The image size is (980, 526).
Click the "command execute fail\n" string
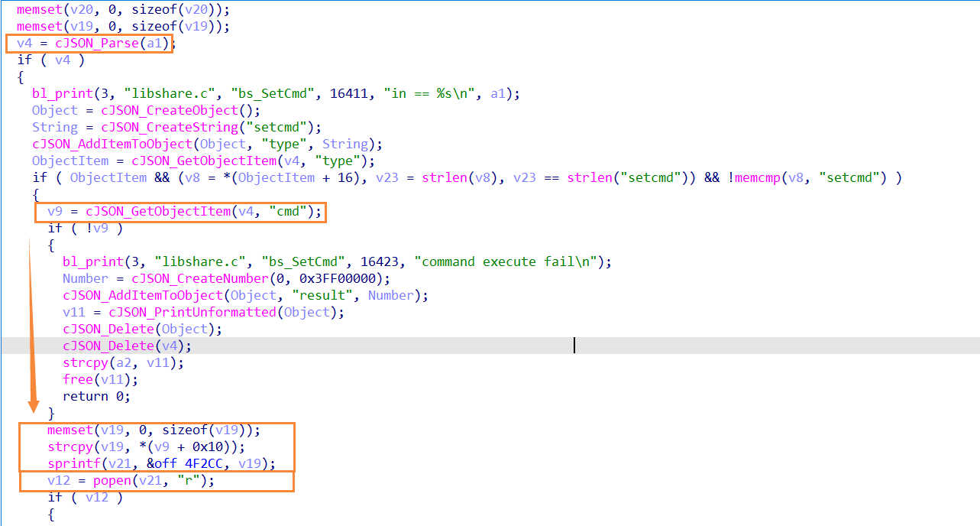(508, 261)
